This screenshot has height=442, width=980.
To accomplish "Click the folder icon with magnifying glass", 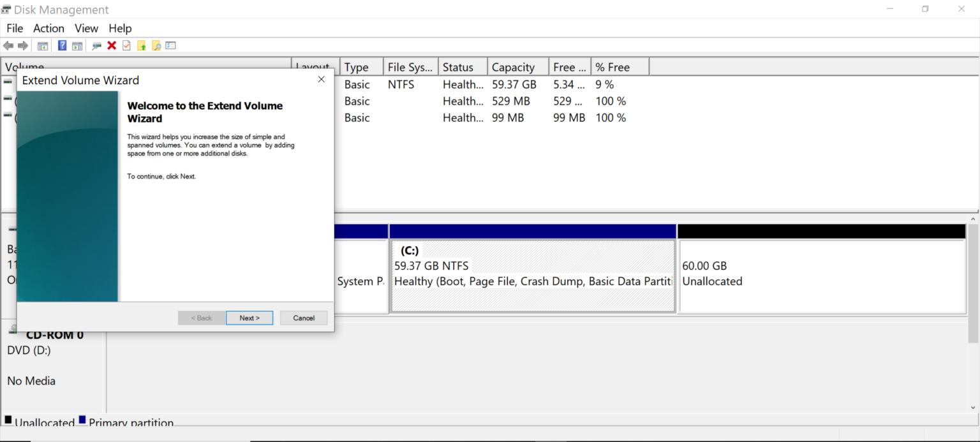I will (155, 45).
